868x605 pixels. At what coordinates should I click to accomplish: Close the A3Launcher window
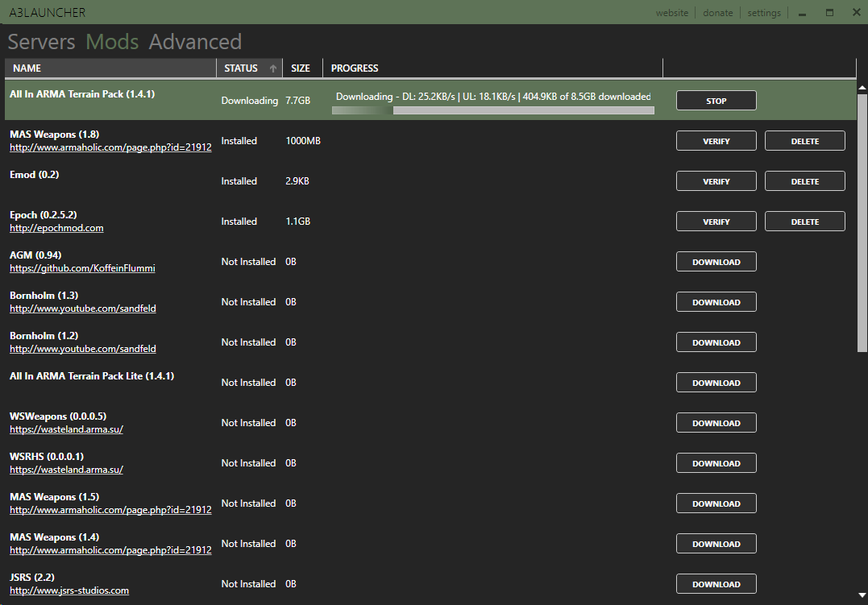857,13
